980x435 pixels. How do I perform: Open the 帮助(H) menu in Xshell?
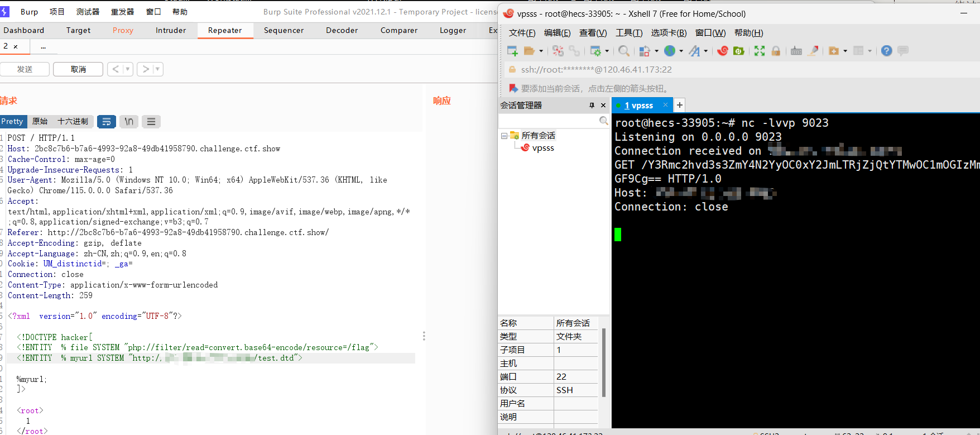tap(748, 33)
